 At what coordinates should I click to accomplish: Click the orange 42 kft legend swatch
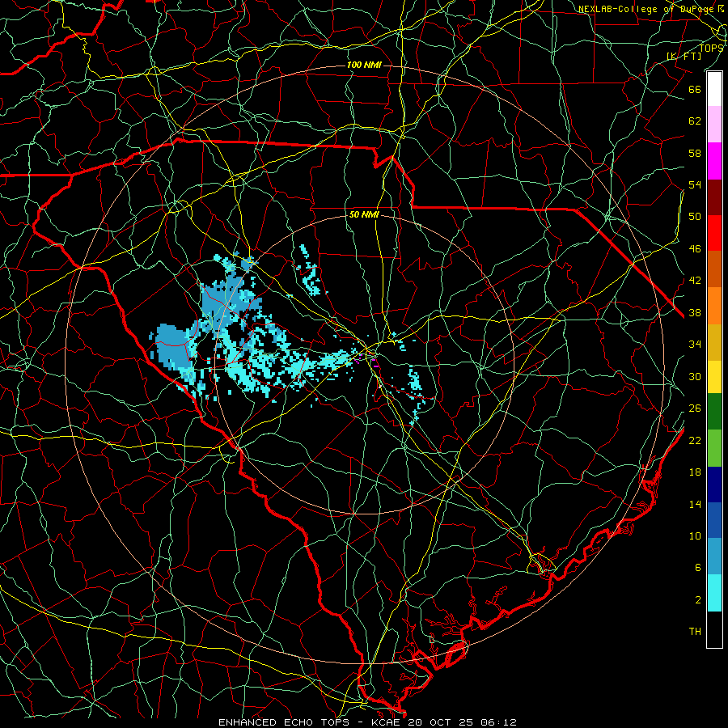(714, 306)
